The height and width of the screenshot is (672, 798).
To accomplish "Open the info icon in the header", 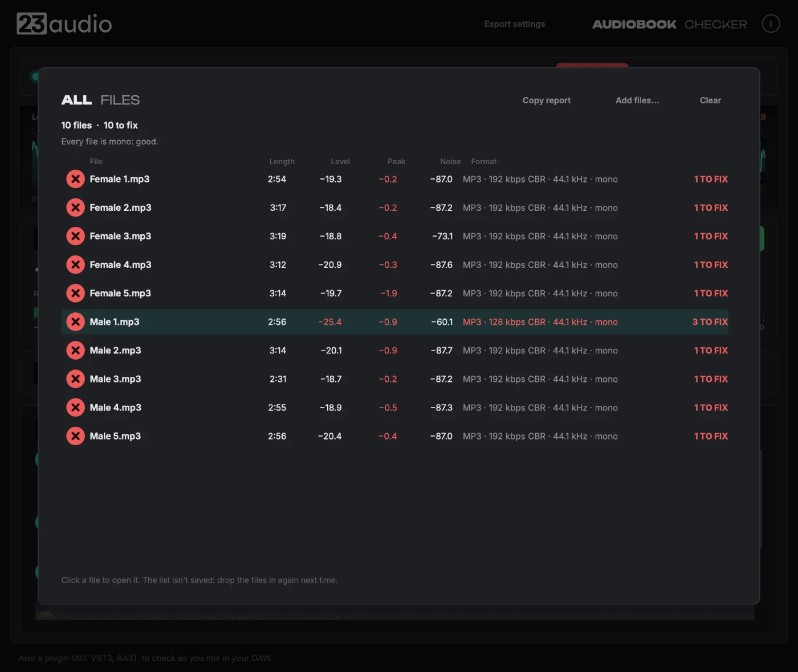I will click(771, 23).
